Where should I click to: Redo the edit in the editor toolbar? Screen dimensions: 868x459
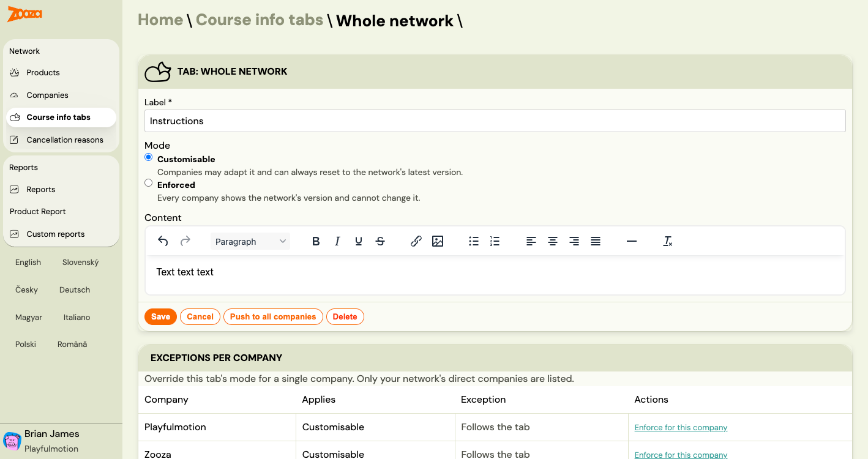coord(185,241)
